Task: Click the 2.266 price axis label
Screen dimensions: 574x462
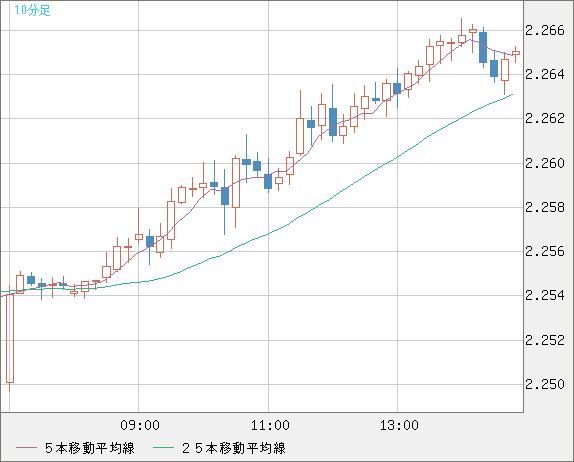Action: [x=545, y=30]
